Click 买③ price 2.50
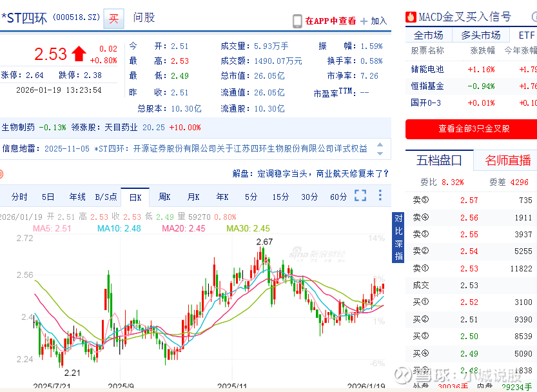This screenshot has height=392, width=537. click(469, 336)
